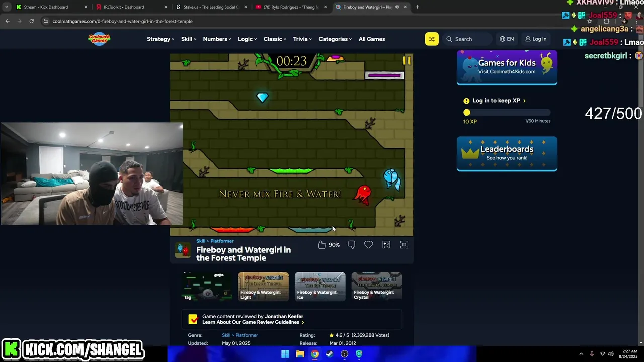Expand the Logic menu
The height and width of the screenshot is (362, 644).
click(x=247, y=39)
